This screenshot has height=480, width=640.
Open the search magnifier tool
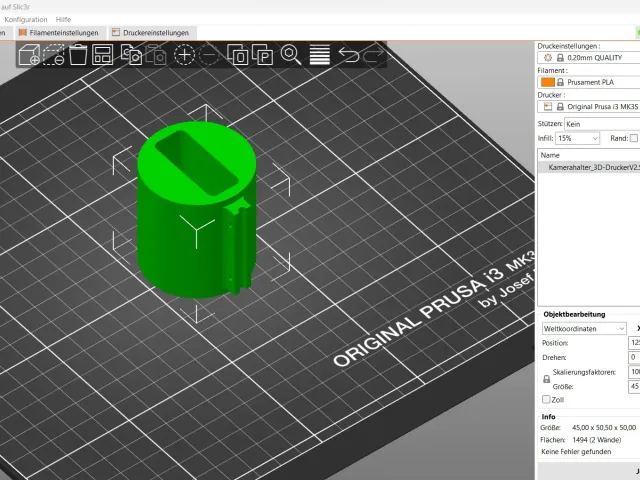pos(291,55)
